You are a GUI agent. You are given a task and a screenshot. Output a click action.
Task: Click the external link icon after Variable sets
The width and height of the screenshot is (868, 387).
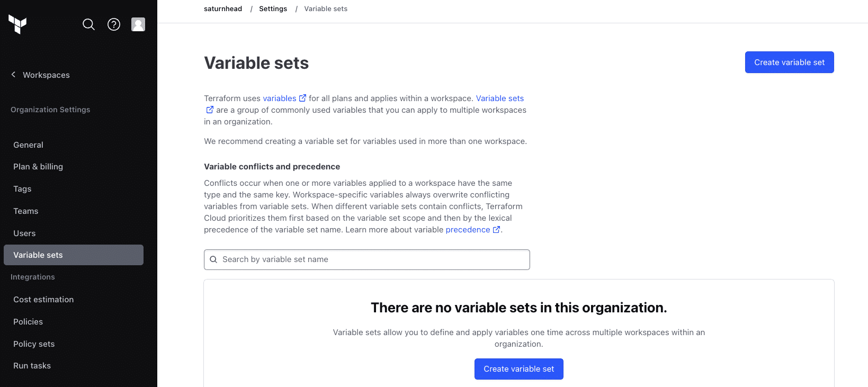pos(209,110)
